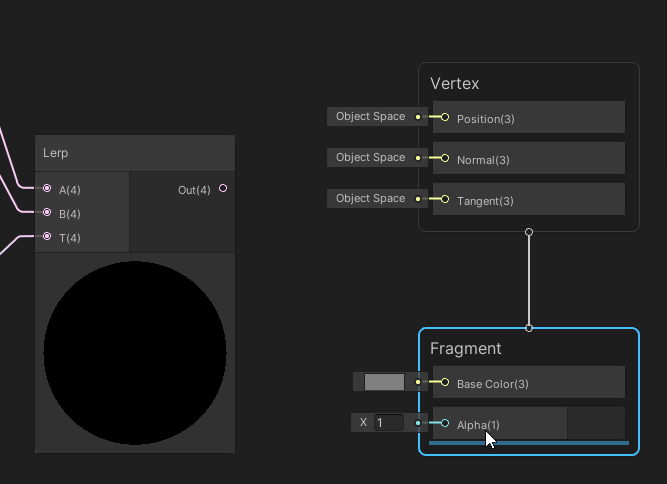Select the Fragment block header

click(466, 349)
